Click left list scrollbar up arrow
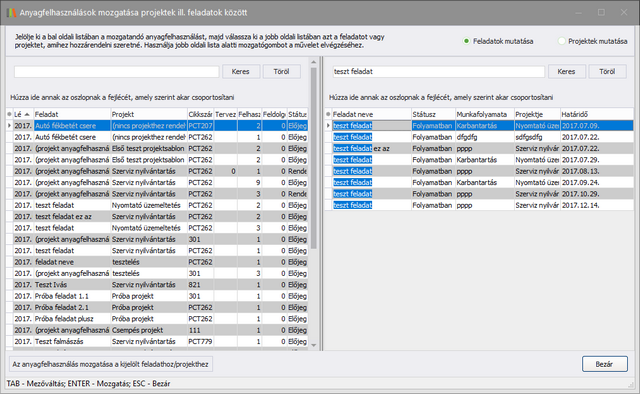This screenshot has height=394, width=640. point(313,62)
